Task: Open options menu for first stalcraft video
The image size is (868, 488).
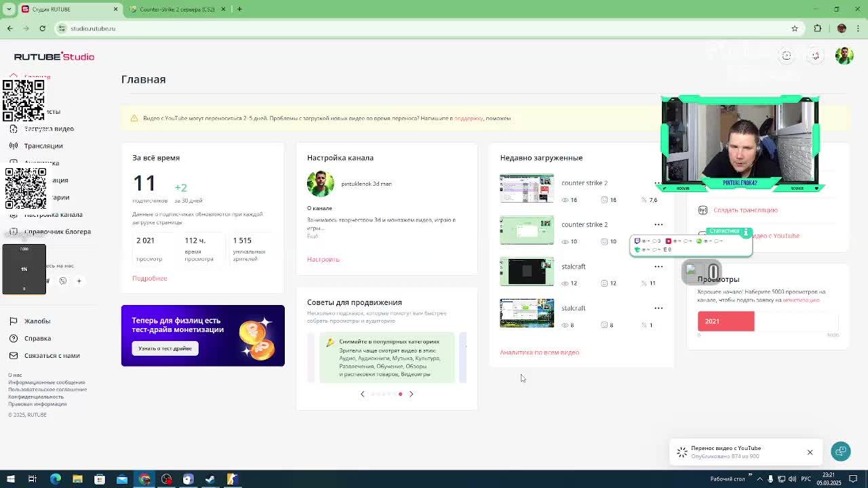Action: (x=658, y=266)
